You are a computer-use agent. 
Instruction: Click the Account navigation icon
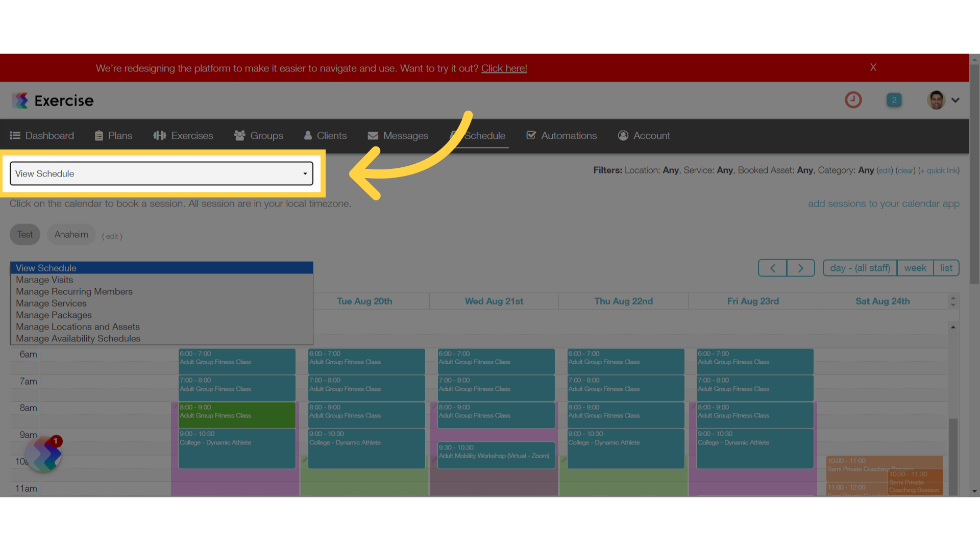click(x=622, y=135)
